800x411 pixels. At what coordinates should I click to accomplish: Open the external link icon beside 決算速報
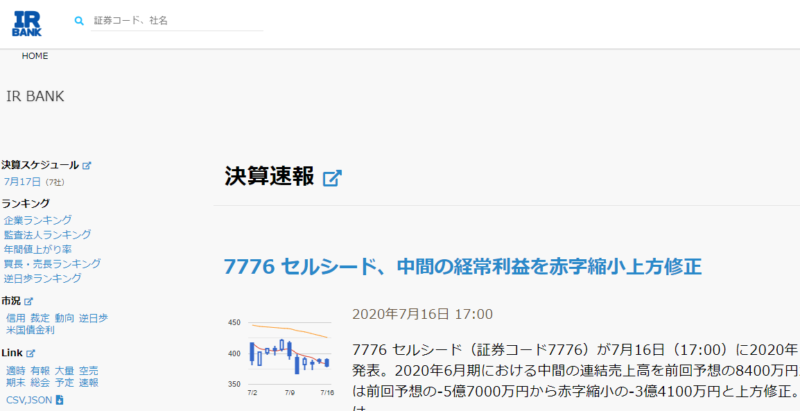point(332,178)
